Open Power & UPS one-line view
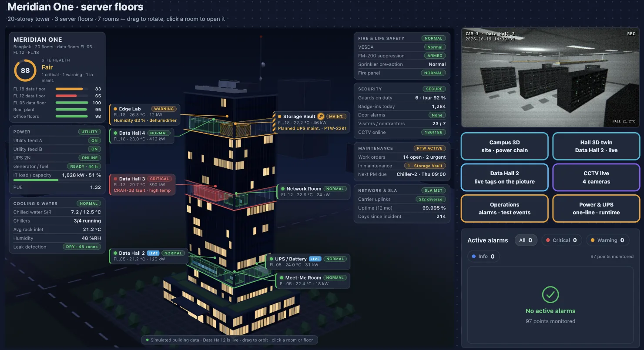 [x=596, y=209]
